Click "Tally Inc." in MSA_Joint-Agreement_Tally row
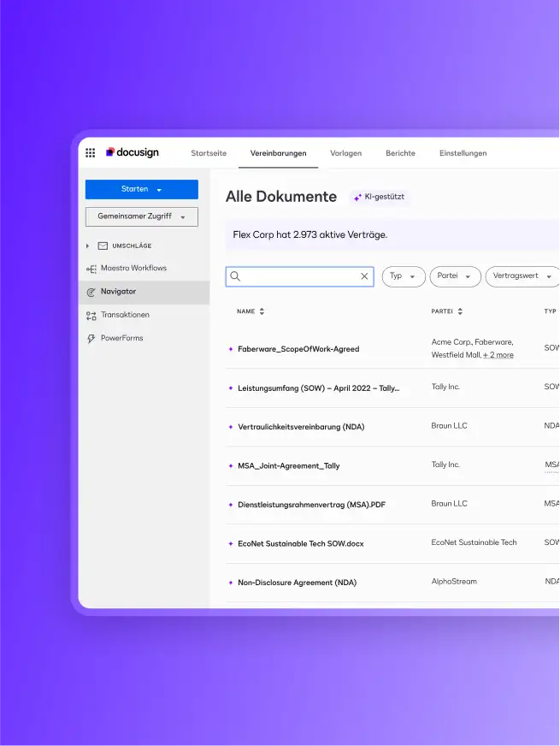 click(x=445, y=465)
